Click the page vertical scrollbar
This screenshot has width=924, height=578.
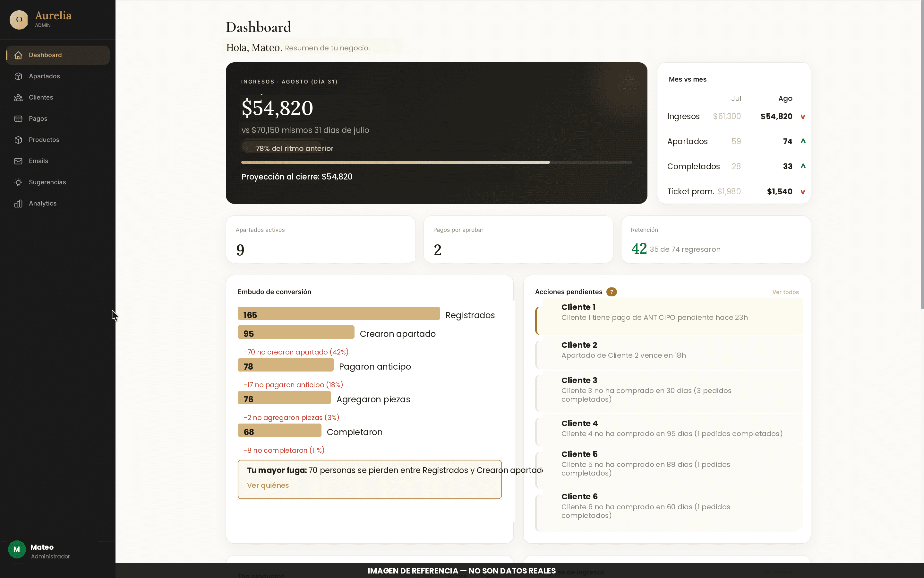point(922,155)
